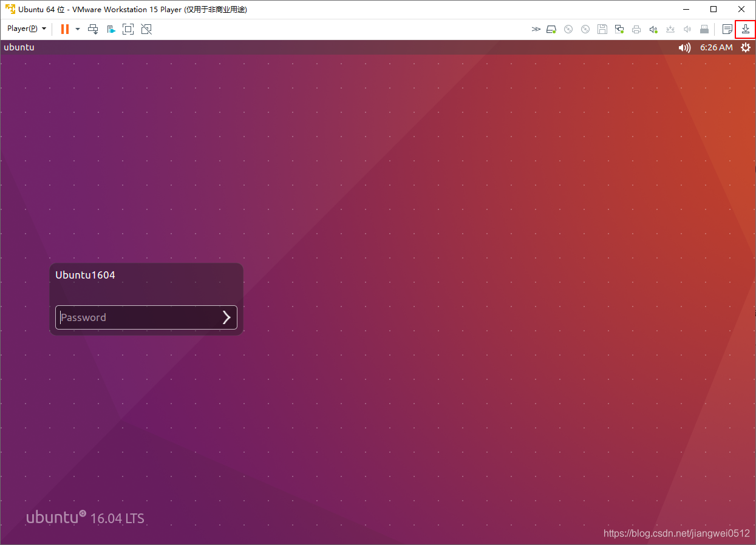Send Ctrl+Alt+Del to the virtual machine
756x545 pixels.
click(x=93, y=29)
